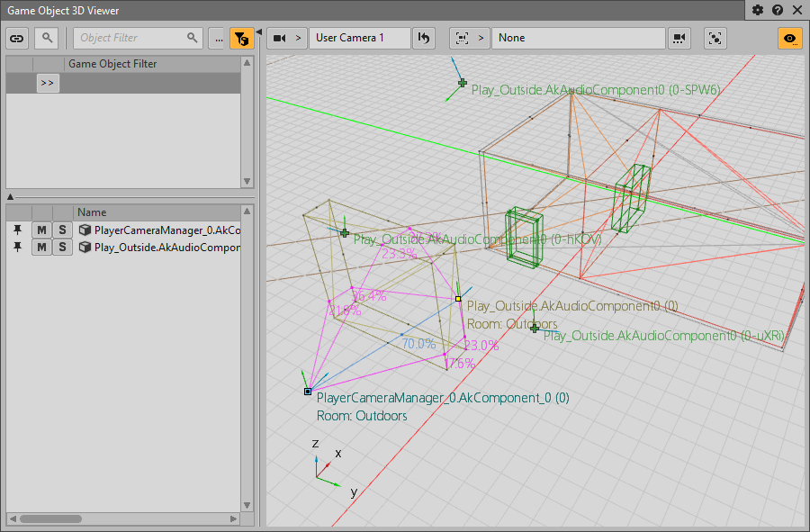This screenshot has height=532, width=810.
Task: Click the Game Object Filter column header
Action: click(x=153, y=64)
